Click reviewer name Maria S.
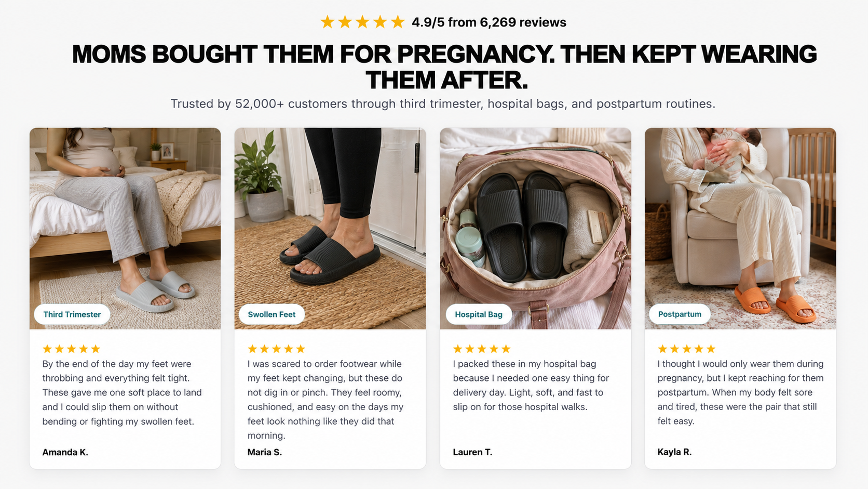 point(264,452)
